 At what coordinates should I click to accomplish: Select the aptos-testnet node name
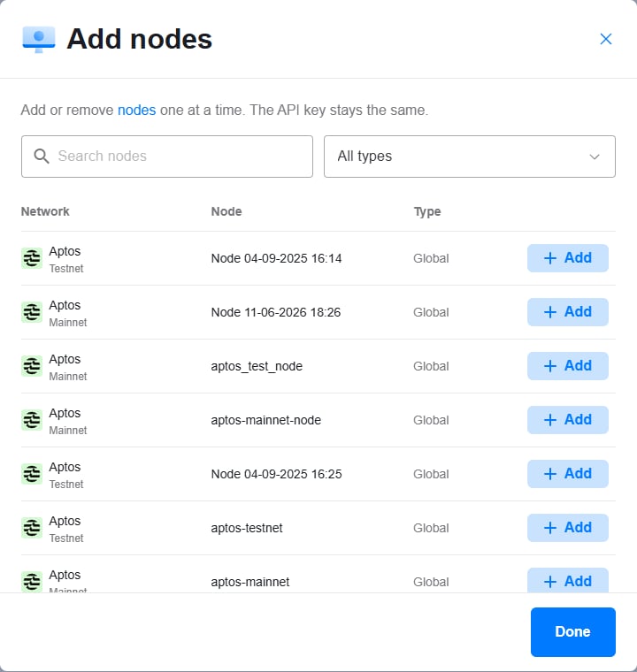[x=247, y=529]
